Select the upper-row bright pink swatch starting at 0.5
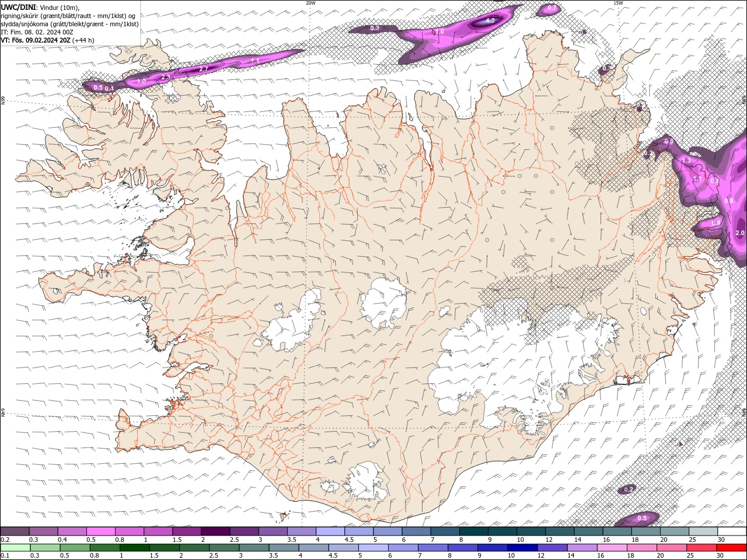 (x=100, y=531)
